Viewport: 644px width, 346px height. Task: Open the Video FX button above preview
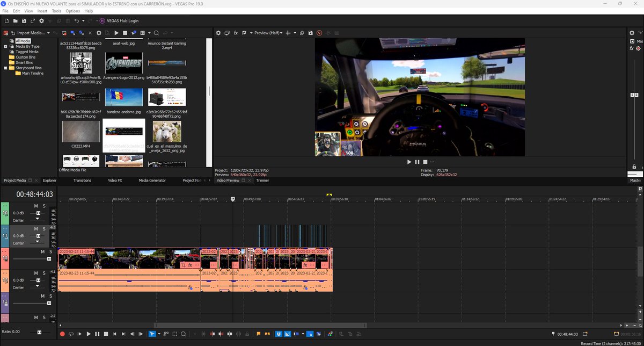click(x=236, y=33)
